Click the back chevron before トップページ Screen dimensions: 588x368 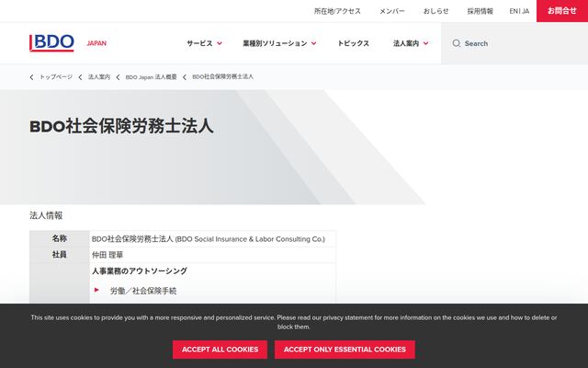31,77
